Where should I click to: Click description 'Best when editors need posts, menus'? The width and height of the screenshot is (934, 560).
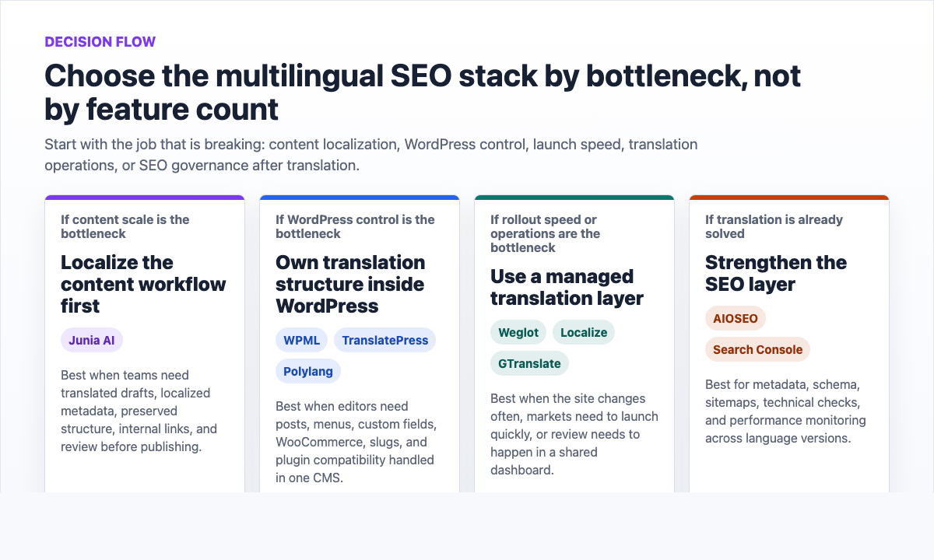(x=356, y=442)
